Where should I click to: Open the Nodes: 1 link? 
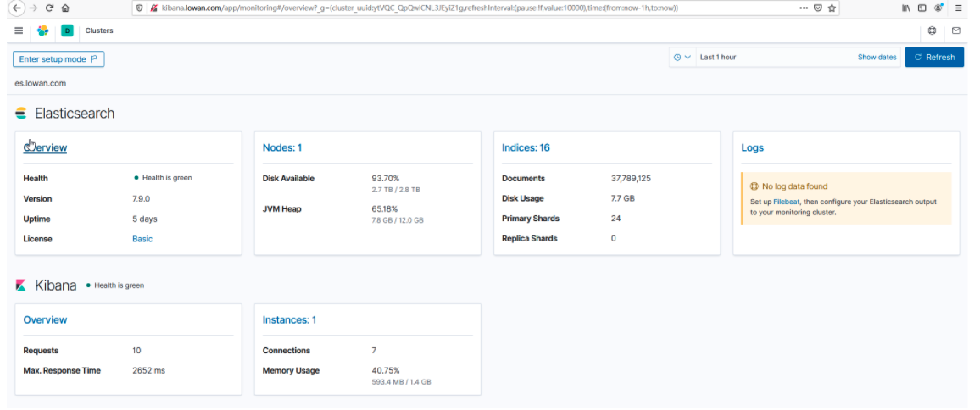tap(281, 148)
